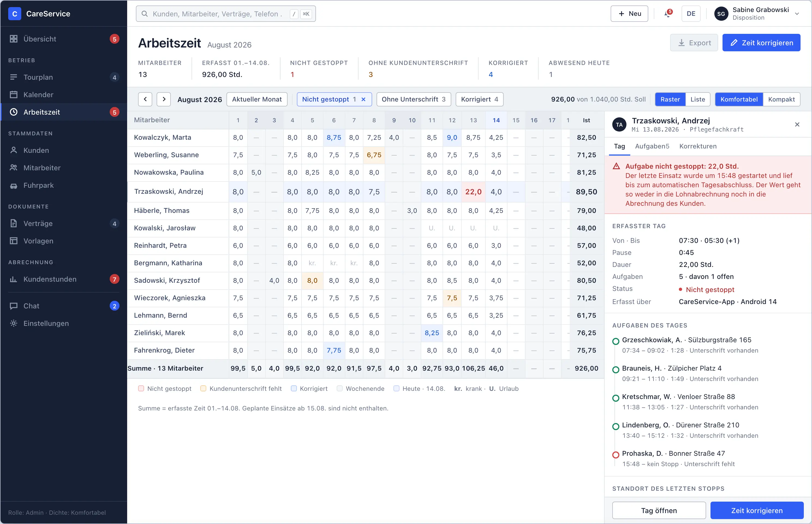
Task: Close the Trzaskowski detail panel
Action: click(797, 124)
